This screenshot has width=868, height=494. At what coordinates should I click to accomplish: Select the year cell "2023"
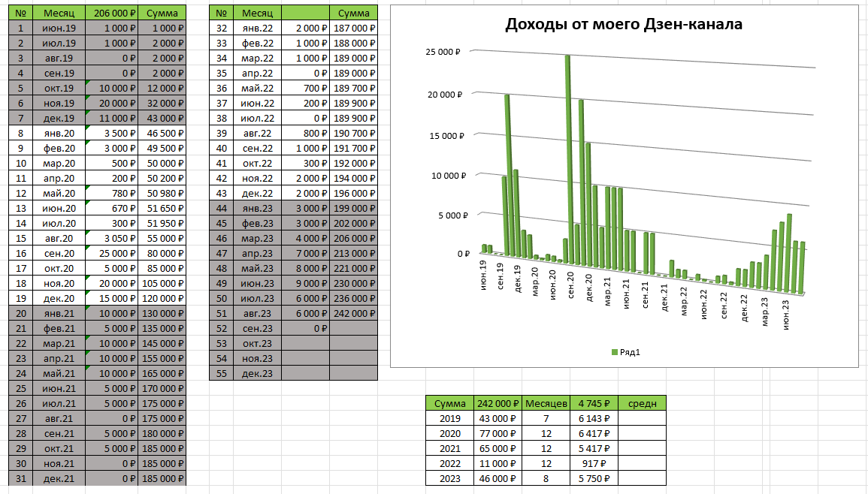[449, 478]
